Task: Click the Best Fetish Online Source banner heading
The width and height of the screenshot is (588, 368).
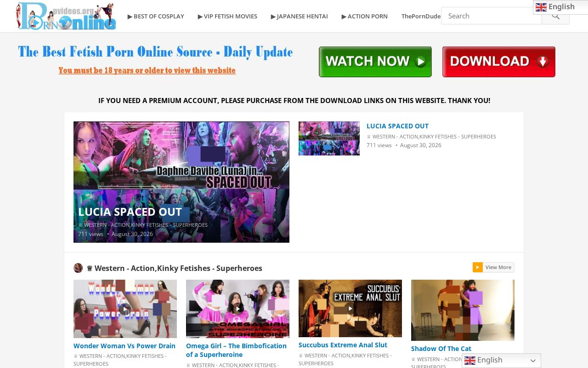Action: click(x=155, y=52)
